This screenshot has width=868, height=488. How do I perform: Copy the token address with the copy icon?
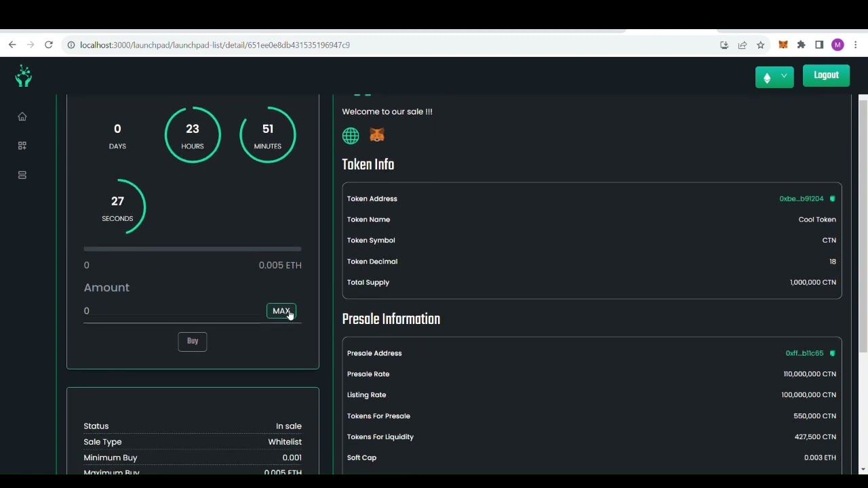tap(832, 199)
